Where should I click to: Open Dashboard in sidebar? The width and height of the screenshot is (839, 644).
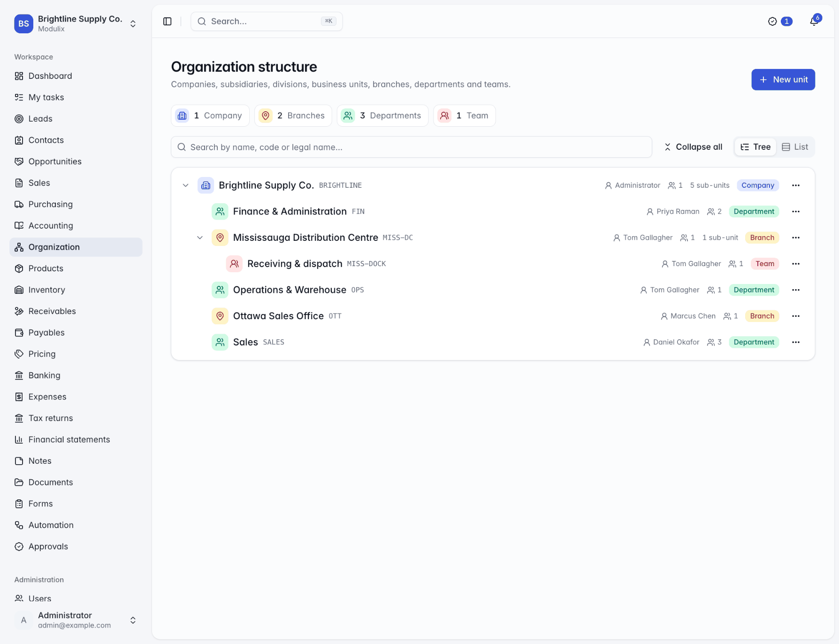[x=76, y=76]
